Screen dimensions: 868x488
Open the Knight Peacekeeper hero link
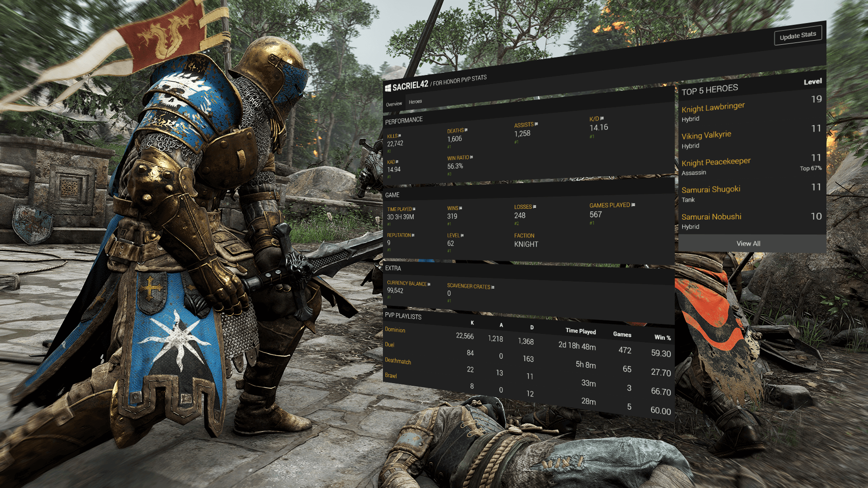click(x=716, y=162)
